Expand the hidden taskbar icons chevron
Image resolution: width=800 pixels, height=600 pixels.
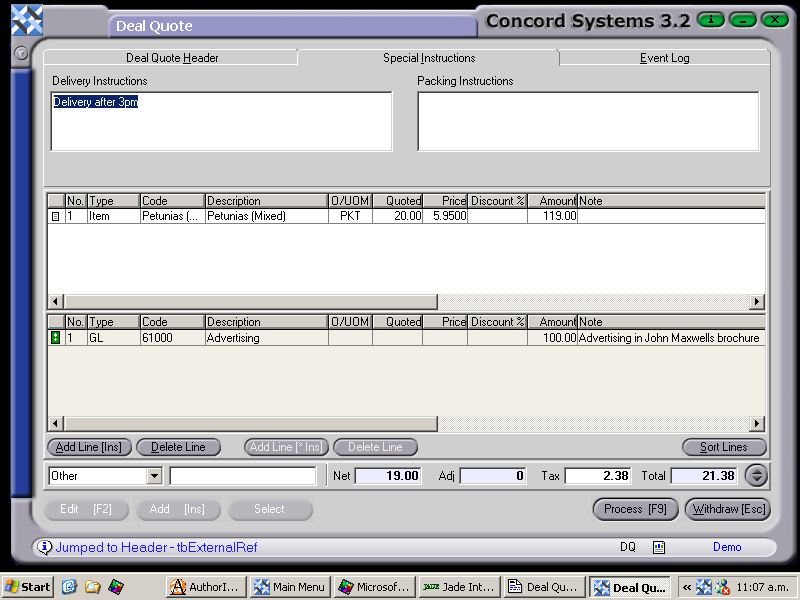686,587
